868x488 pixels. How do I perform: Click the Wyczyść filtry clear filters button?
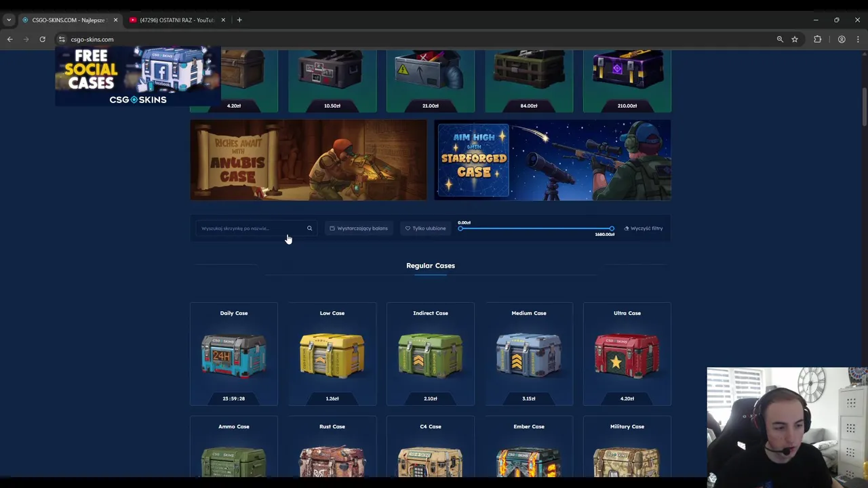[644, 228]
